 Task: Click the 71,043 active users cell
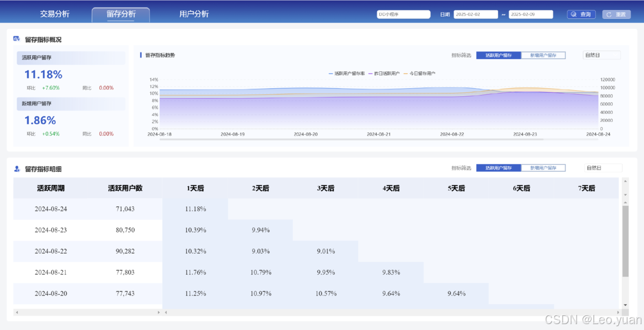point(125,209)
